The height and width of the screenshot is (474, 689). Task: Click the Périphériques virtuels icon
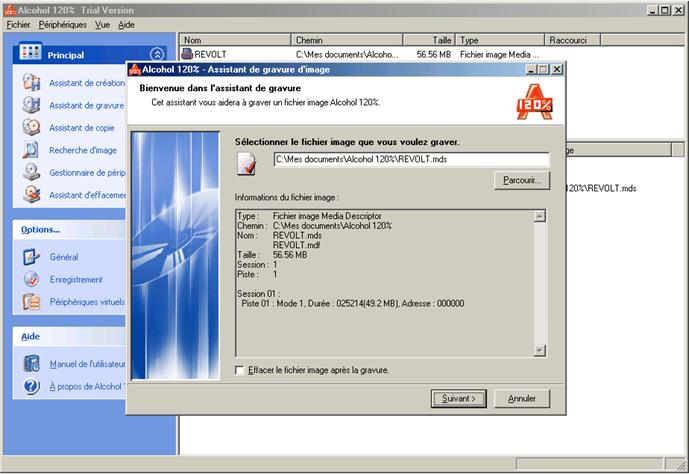(x=32, y=302)
